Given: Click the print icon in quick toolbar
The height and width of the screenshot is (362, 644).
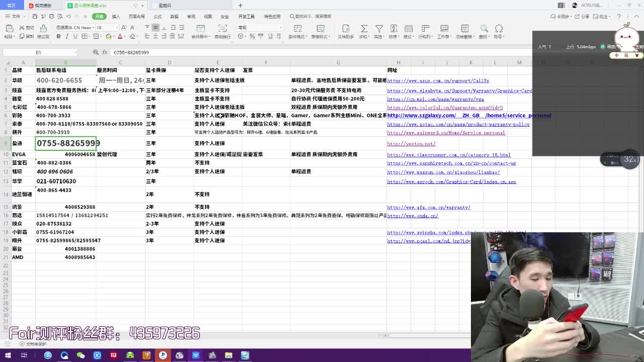Looking at the screenshot, I should click(x=51, y=17).
